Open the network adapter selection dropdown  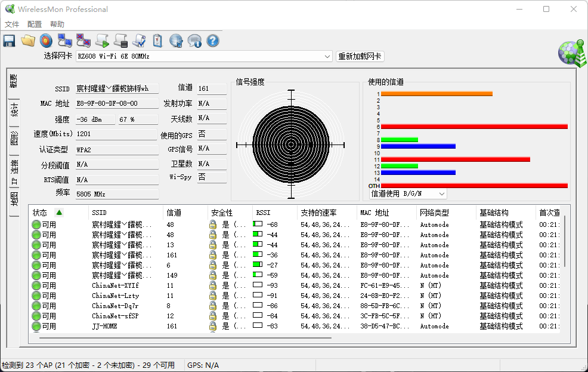coord(327,56)
